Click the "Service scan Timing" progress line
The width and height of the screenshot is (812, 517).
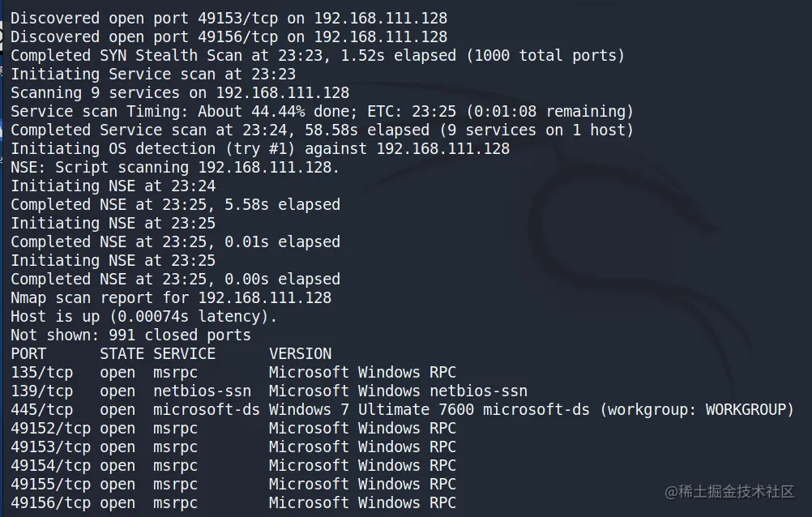322,112
